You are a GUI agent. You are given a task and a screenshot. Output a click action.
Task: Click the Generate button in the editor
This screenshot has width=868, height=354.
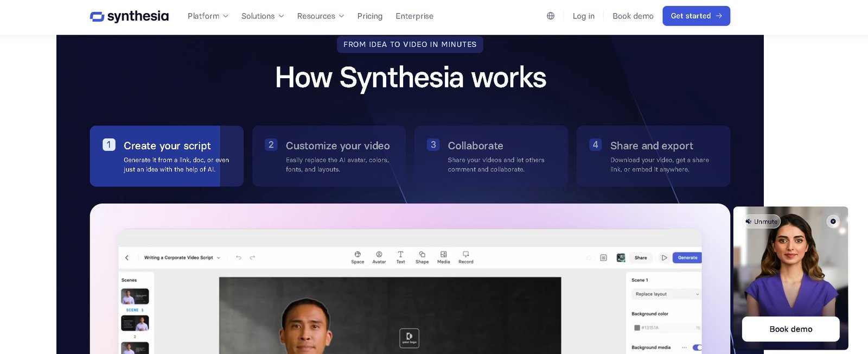(x=687, y=258)
